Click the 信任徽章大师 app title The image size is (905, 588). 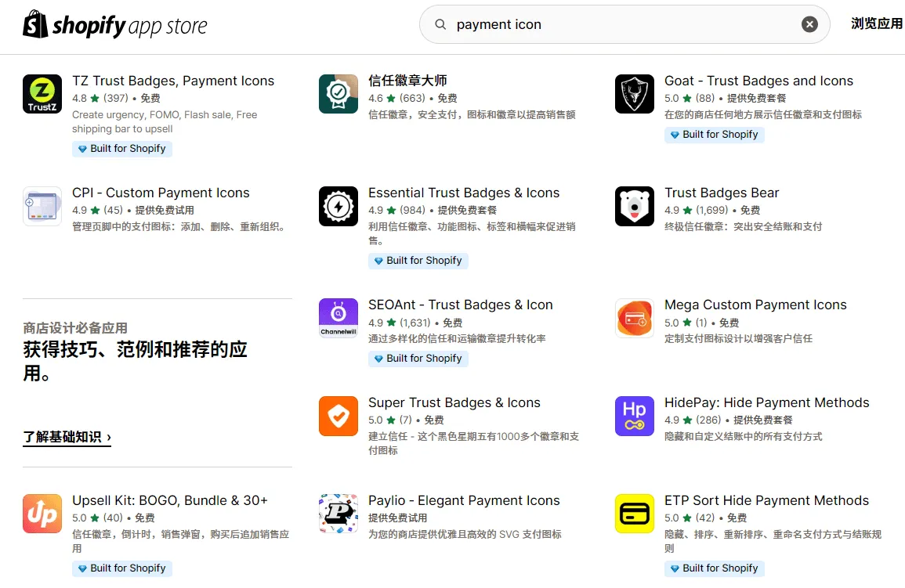coord(407,81)
